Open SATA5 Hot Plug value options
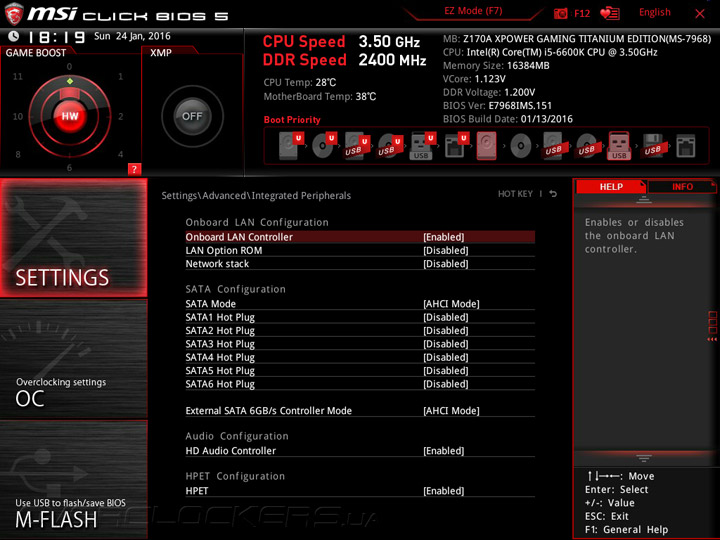This screenshot has height=540, width=720. pyautogui.click(x=445, y=371)
